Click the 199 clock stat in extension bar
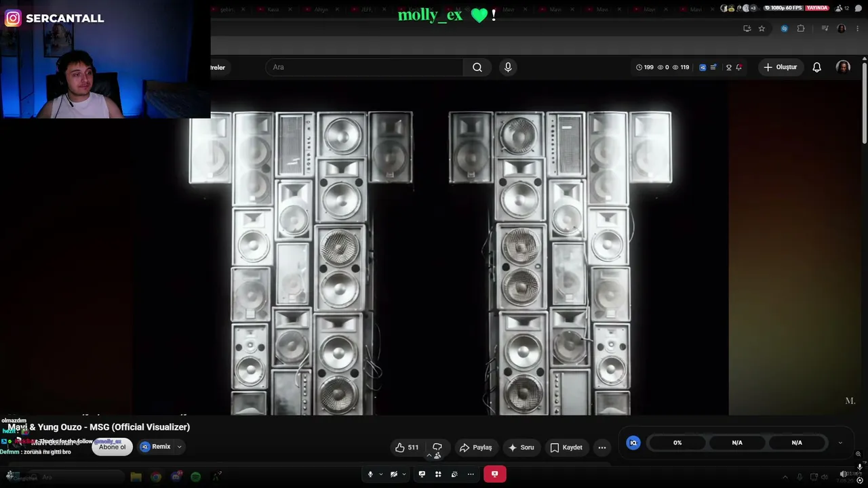The width and height of the screenshot is (868, 488). pos(645,67)
